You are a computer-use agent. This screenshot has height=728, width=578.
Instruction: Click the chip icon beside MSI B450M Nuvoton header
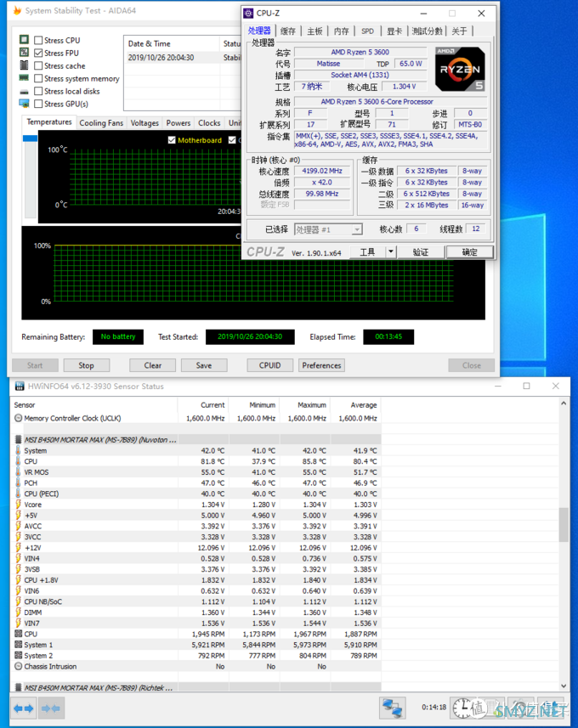click(19, 439)
